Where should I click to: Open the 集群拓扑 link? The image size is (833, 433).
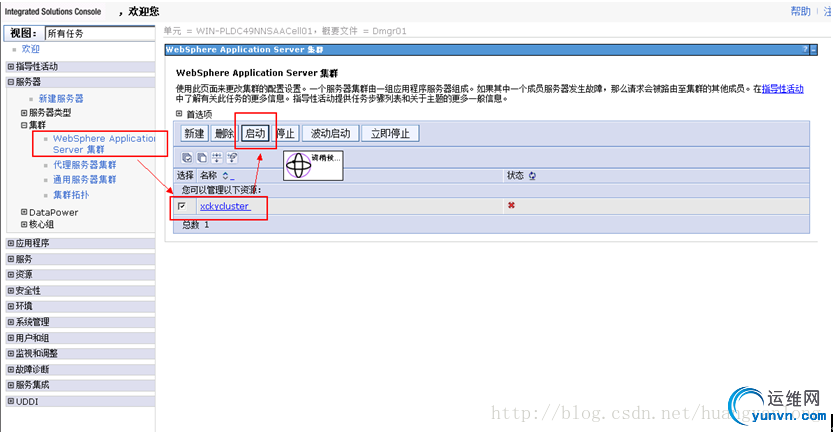(x=71, y=195)
